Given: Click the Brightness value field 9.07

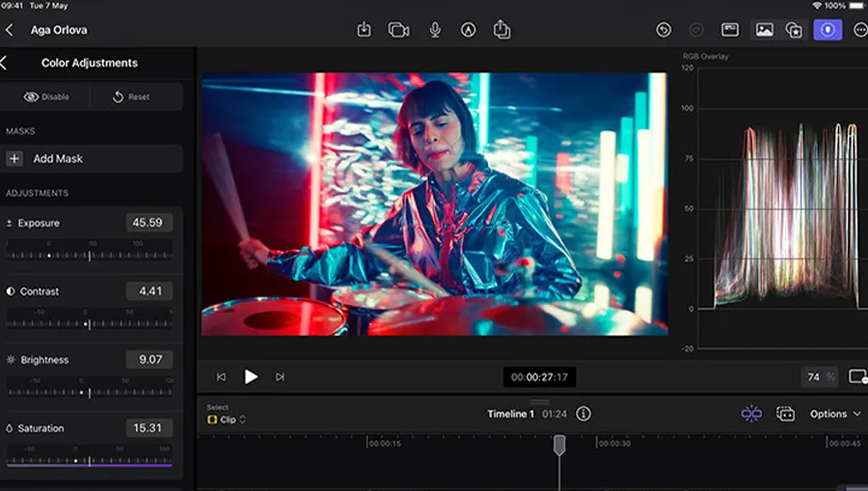Looking at the screenshot, I should (x=149, y=360).
